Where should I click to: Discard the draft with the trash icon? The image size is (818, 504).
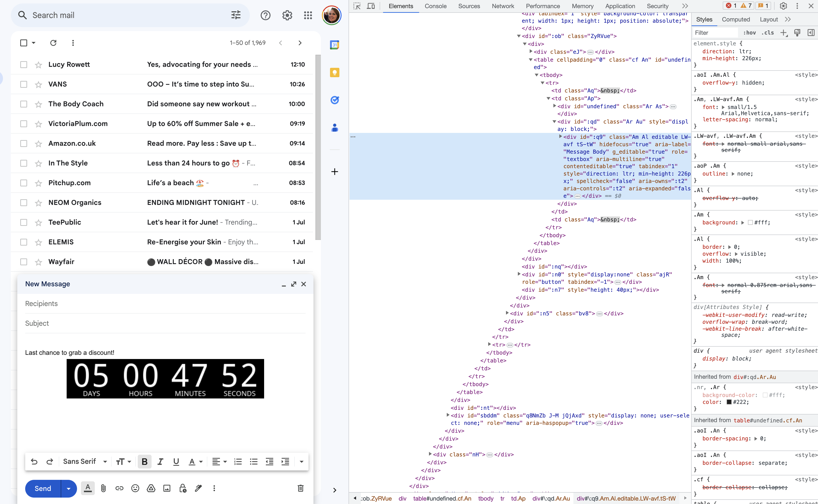[300, 488]
